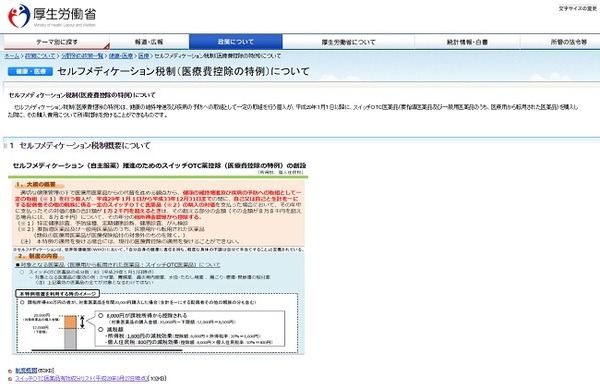Screen dimensions: 600x390
Task: Click 政策について breadcrumb link
Action: click(x=40, y=56)
